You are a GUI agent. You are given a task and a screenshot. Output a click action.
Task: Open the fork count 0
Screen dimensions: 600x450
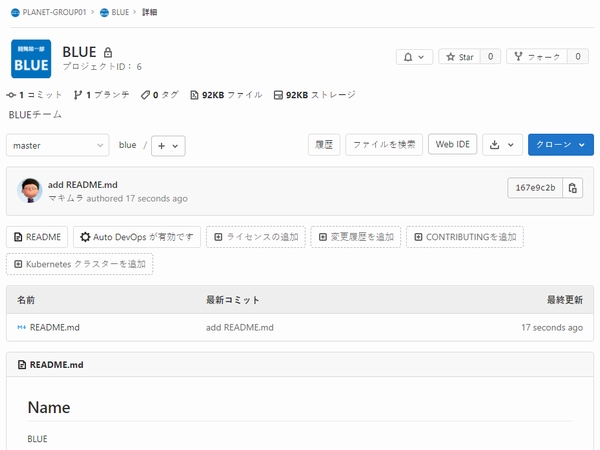click(x=578, y=57)
